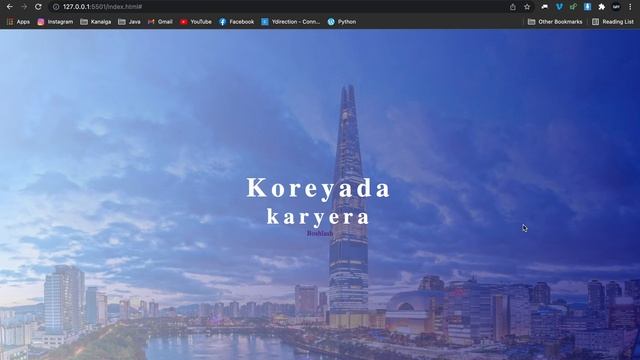Screen dimensions: 640x360
Task: Open the browser profile avatar
Action: pos(616,7)
